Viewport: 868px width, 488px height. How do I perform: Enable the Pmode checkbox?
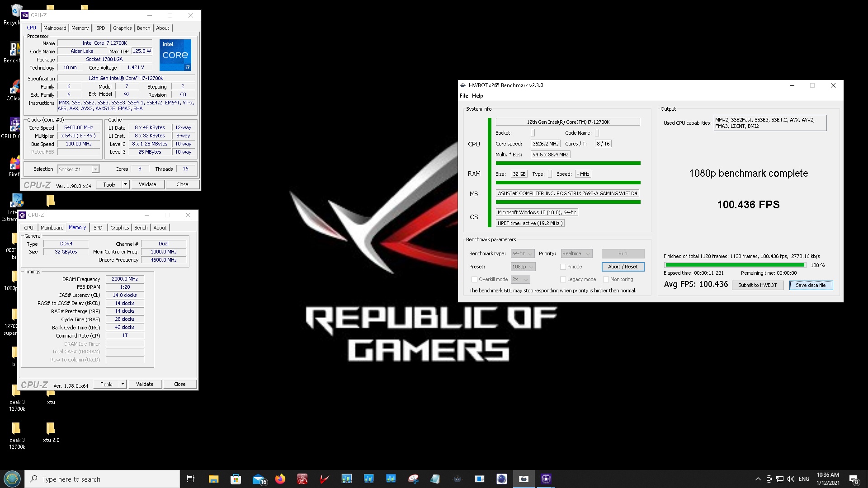click(x=563, y=267)
